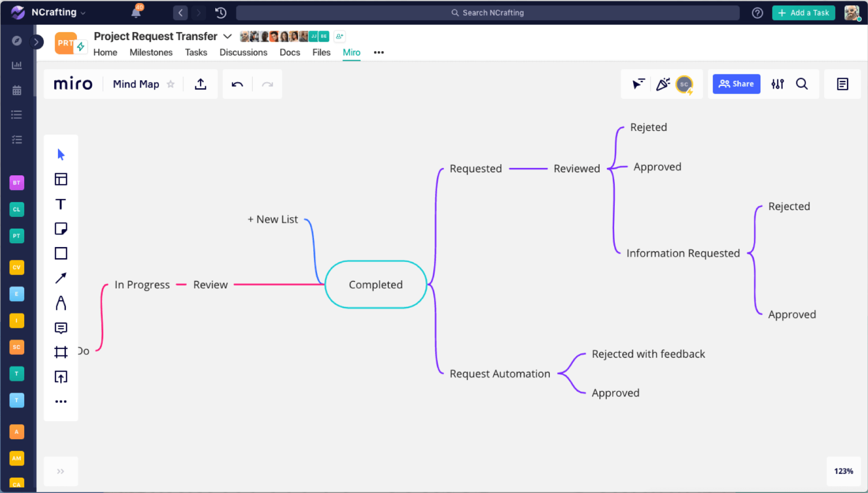
Task: Open the Milestones tab
Action: point(151,52)
